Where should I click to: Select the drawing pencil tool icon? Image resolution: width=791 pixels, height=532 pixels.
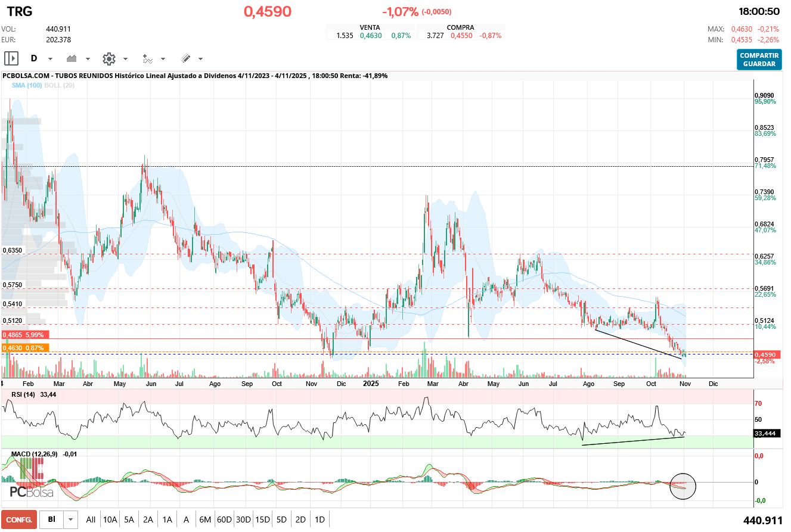[185, 58]
